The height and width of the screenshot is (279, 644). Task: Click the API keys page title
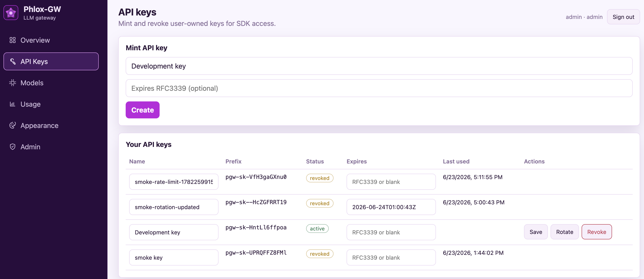point(137,12)
